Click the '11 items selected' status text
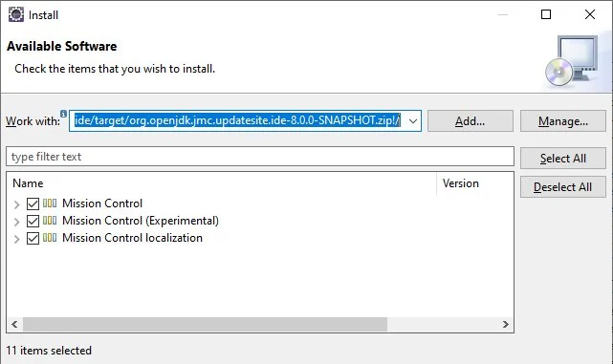 (x=49, y=351)
